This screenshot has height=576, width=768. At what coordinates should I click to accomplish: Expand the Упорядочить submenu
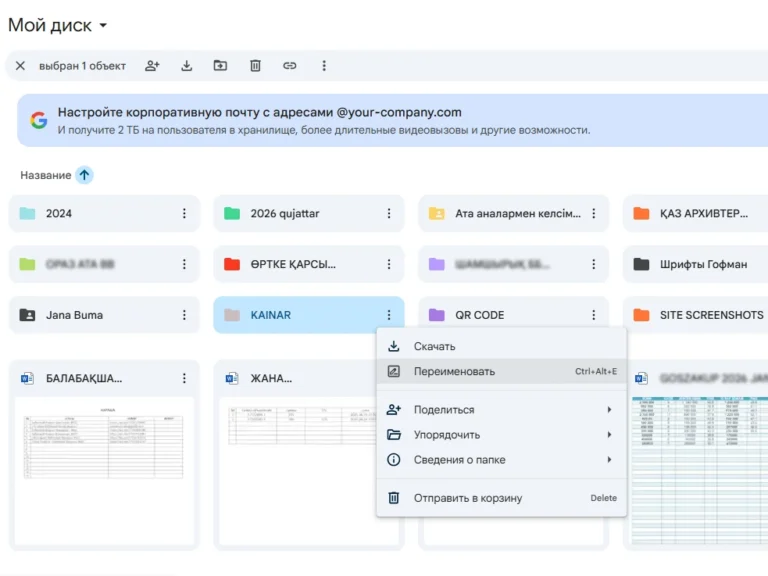tap(502, 434)
